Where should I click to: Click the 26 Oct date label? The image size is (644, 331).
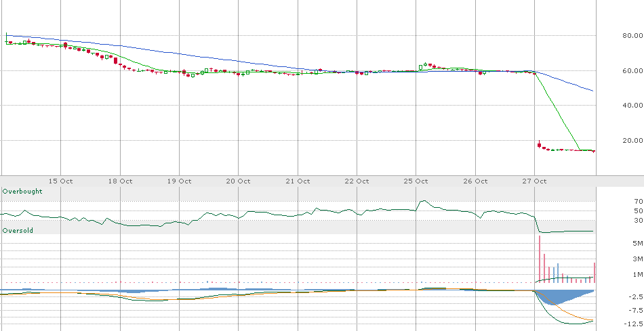475,181
